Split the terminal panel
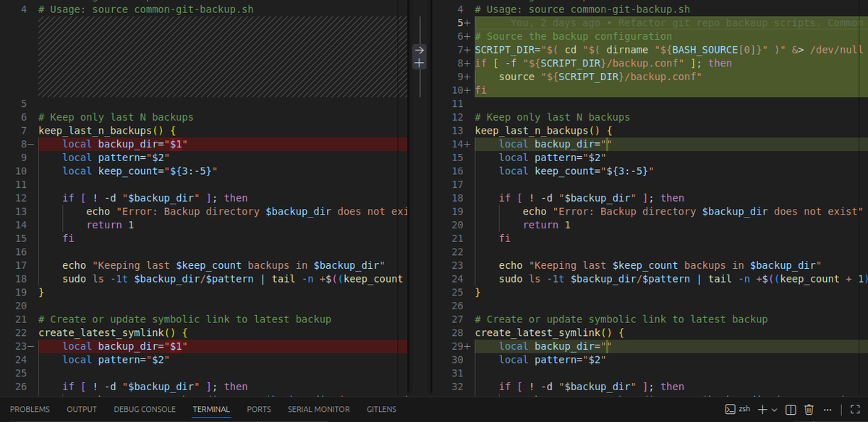 pyautogui.click(x=791, y=410)
